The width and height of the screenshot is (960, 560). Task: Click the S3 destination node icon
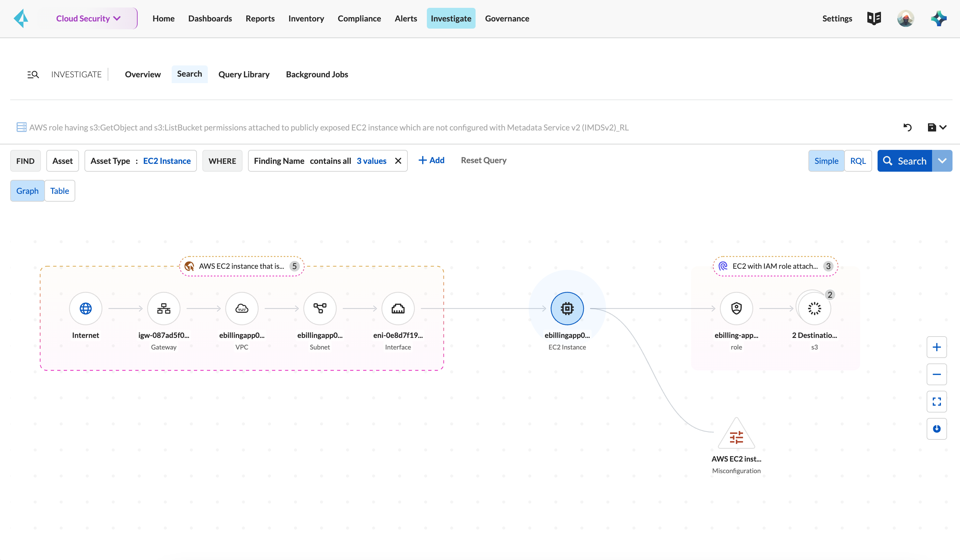tap(815, 308)
